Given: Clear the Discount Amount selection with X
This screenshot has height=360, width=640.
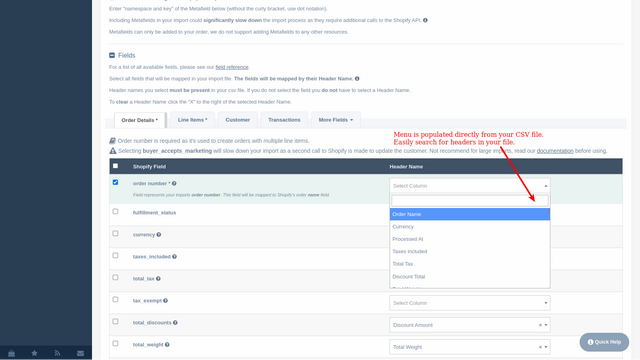Looking at the screenshot, I should click(540, 325).
